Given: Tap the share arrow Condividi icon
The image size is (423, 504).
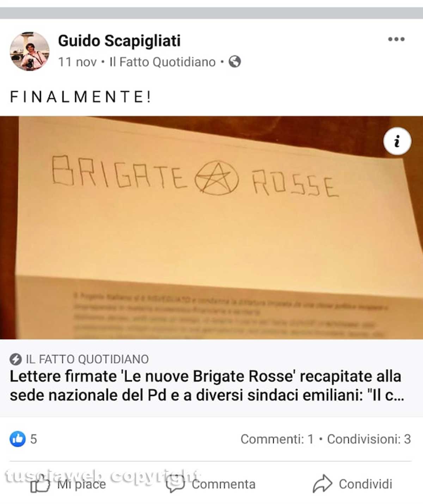Looking at the screenshot, I should pyautogui.click(x=322, y=484).
